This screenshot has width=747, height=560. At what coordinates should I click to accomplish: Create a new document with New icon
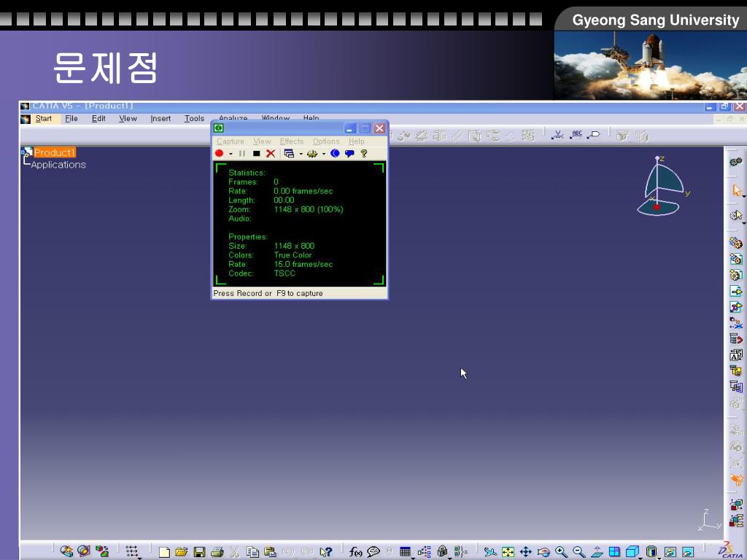coord(164,551)
